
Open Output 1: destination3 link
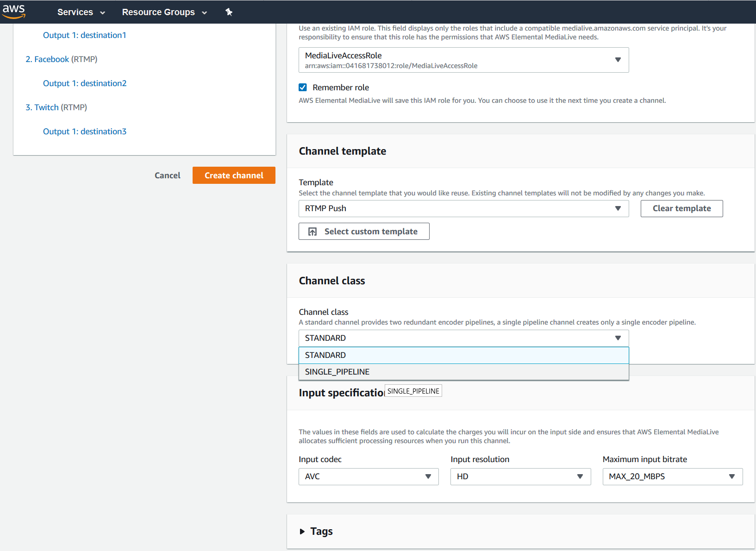pyautogui.click(x=85, y=131)
